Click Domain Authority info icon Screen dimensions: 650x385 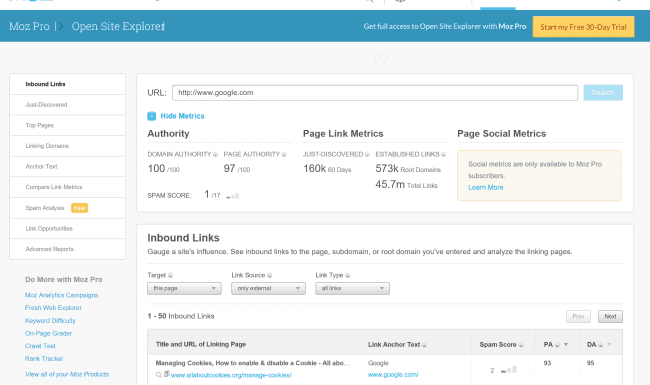coord(215,155)
